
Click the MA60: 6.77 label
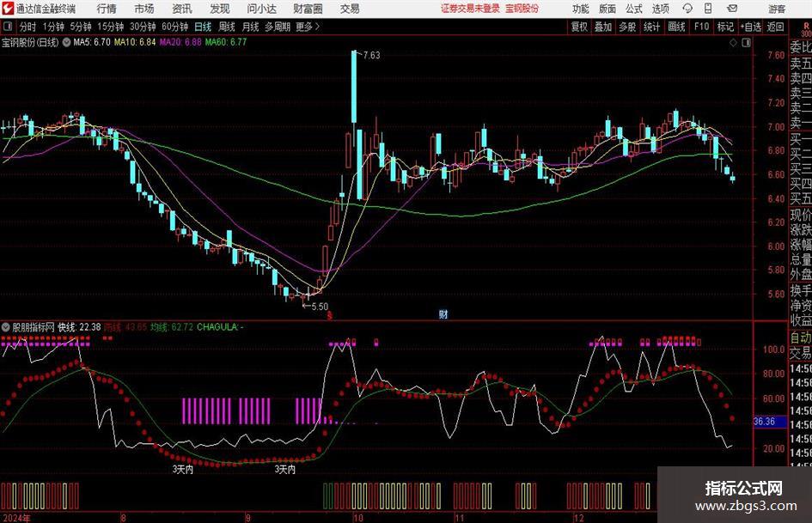click(226, 42)
